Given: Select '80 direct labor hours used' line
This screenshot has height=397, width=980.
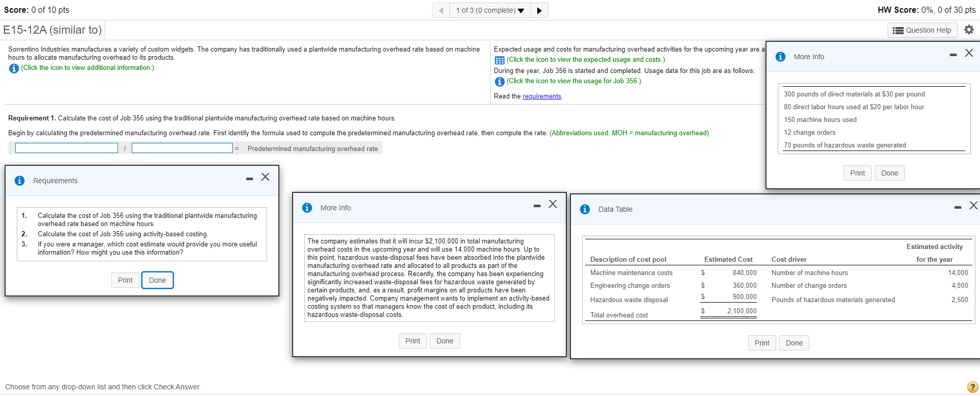Looking at the screenshot, I should click(854, 107).
